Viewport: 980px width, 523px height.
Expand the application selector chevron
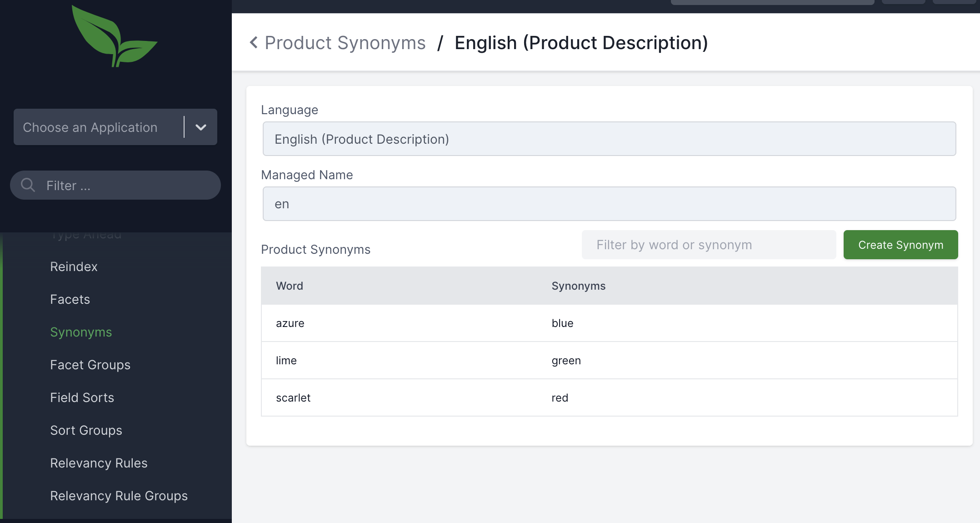[x=200, y=127]
